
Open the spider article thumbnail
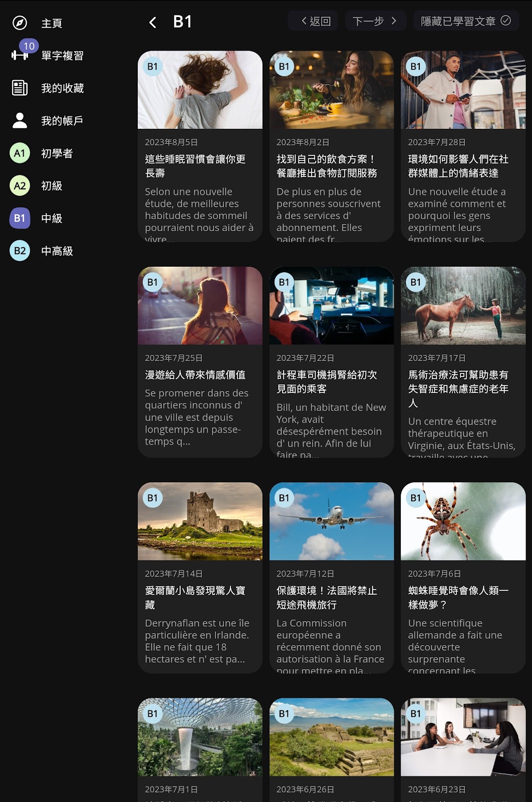coord(463,521)
